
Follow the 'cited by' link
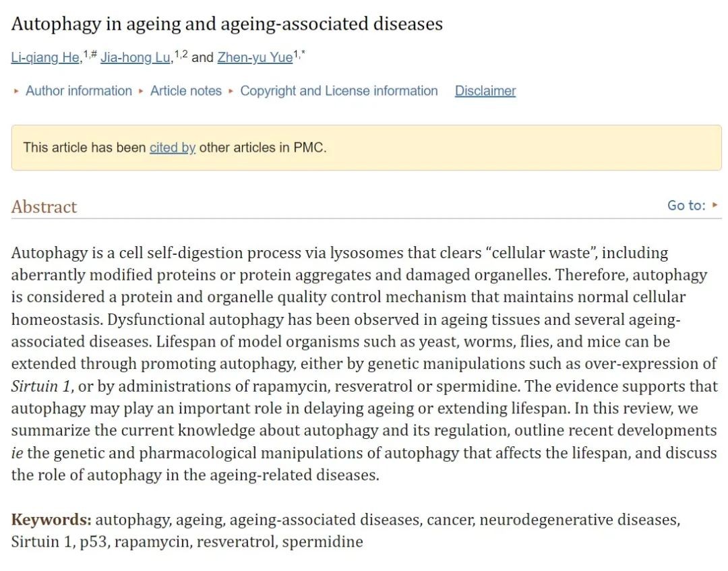coord(173,148)
